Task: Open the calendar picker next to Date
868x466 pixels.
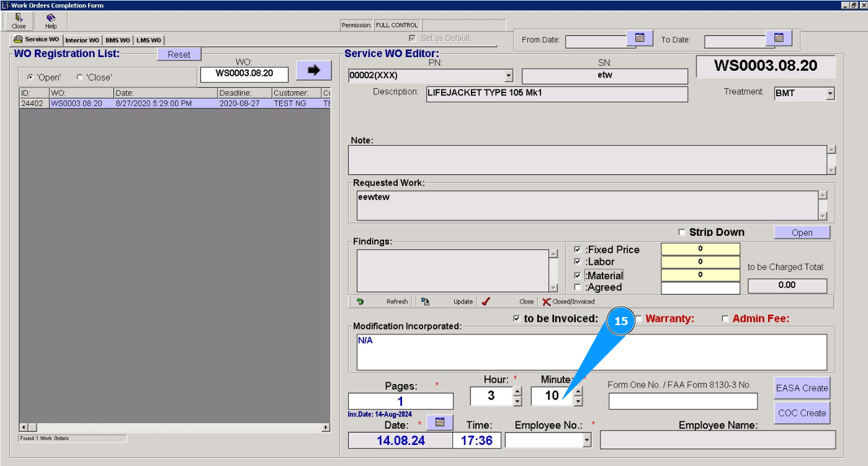Action: [440, 423]
